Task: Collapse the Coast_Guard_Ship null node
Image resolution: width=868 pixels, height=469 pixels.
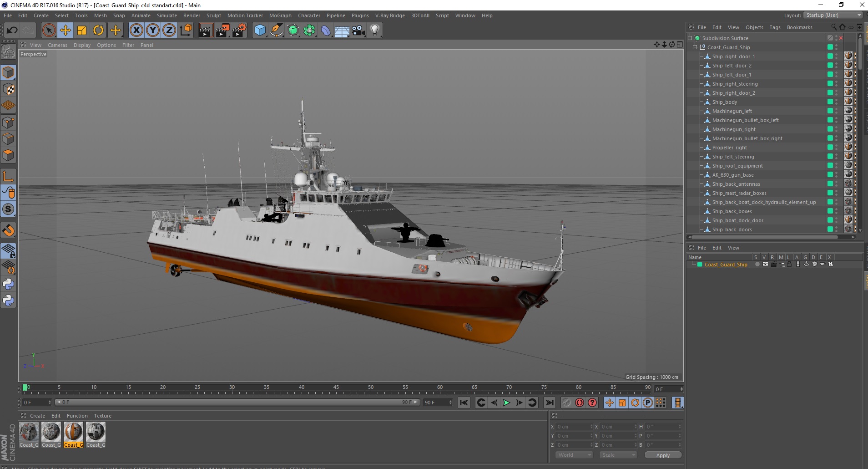Action: tap(695, 47)
